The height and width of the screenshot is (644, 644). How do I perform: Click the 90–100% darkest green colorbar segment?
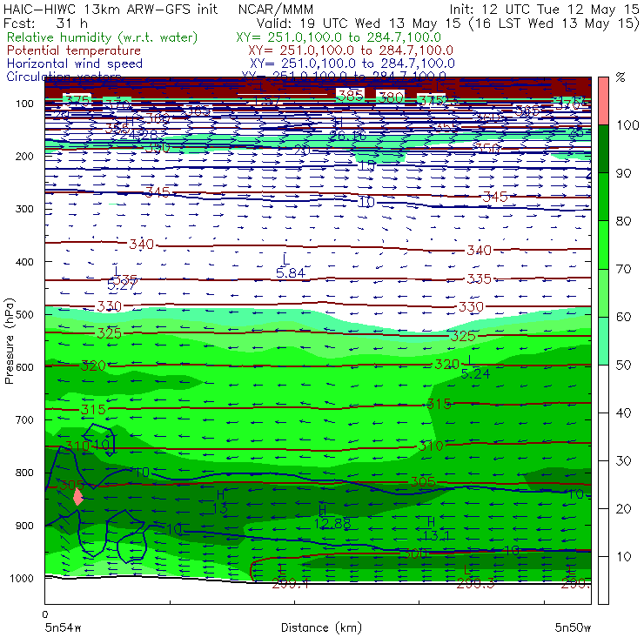coord(603,149)
